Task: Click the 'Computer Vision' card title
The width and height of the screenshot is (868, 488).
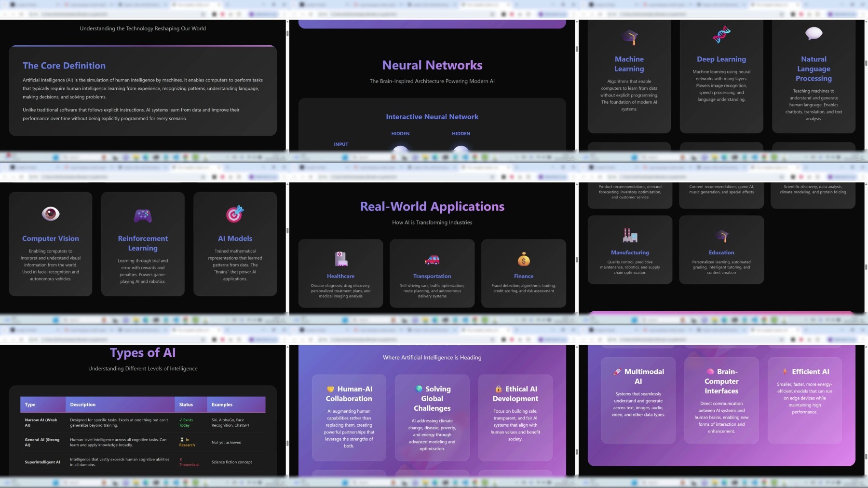Action: (51, 238)
